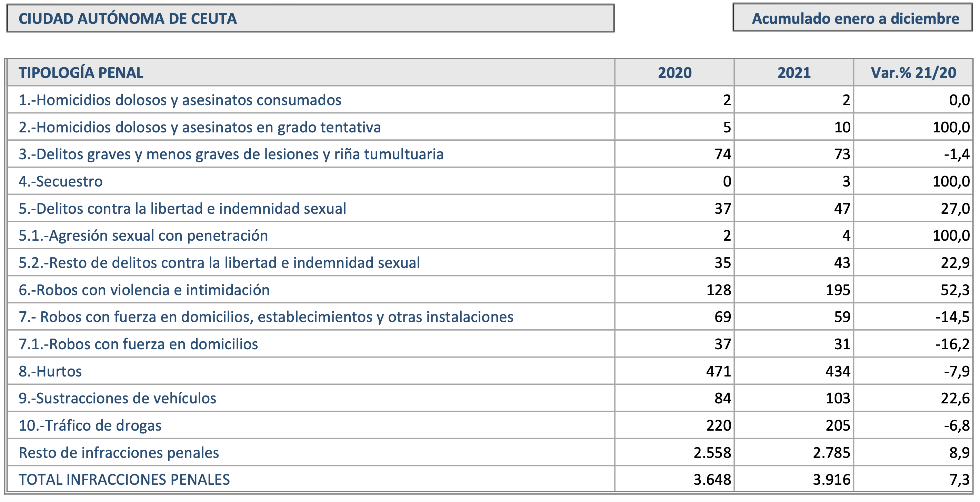Click the TIPOLOGÍA PENAL column header
This screenshot has width=980, height=502.
click(81, 73)
